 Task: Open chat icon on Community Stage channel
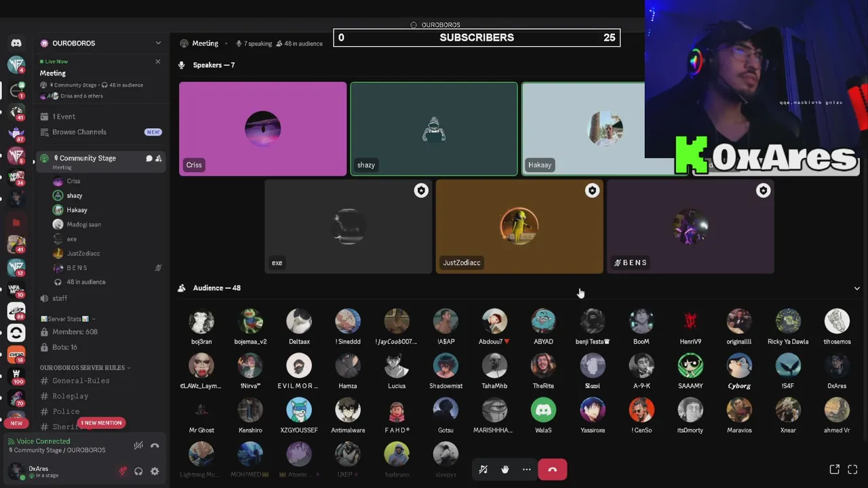[149, 158]
